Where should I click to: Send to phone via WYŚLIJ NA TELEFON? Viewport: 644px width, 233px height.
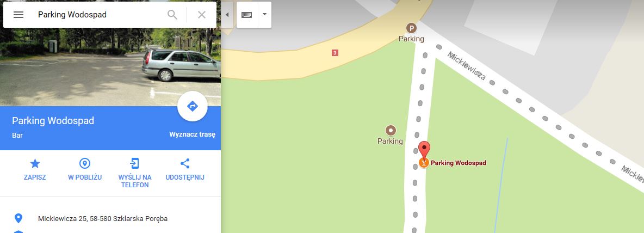pos(135,174)
